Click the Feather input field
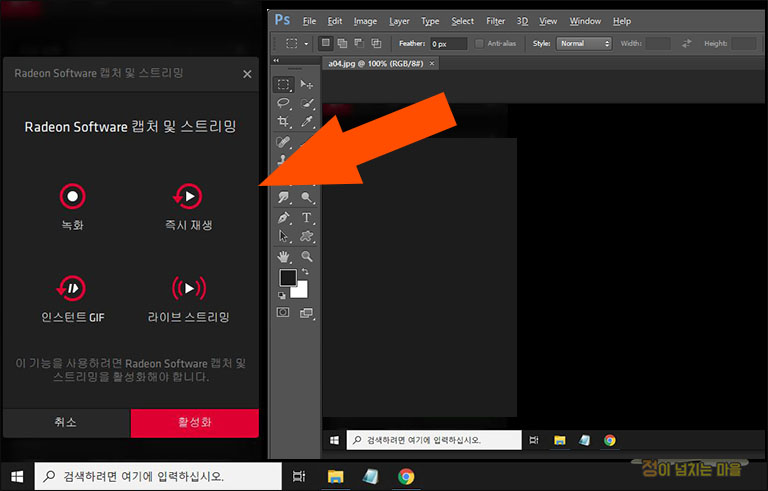 [449, 44]
